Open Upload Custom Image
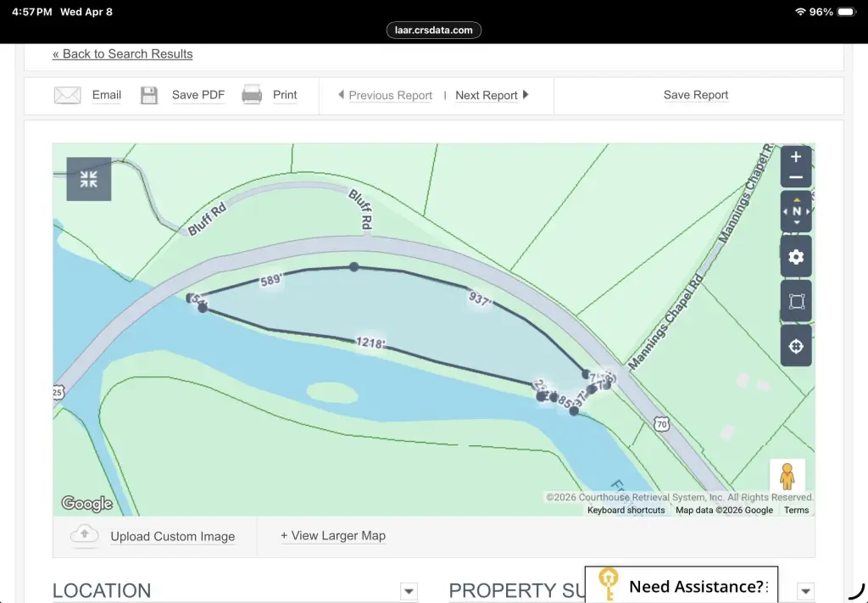This screenshot has width=868, height=603. tap(172, 536)
